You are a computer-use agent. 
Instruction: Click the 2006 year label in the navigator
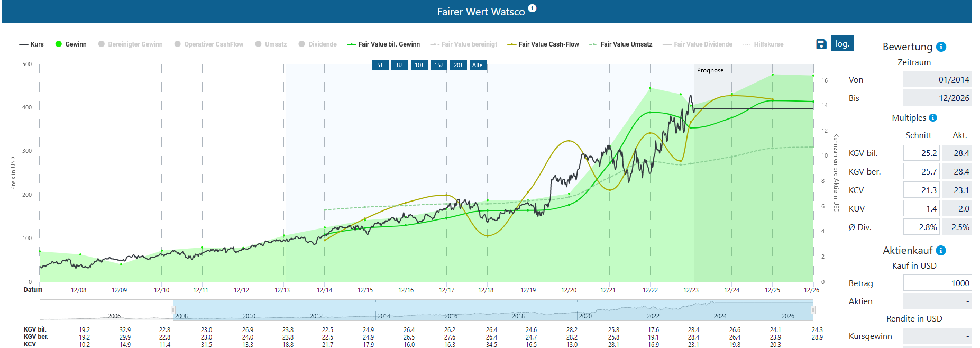tap(114, 316)
